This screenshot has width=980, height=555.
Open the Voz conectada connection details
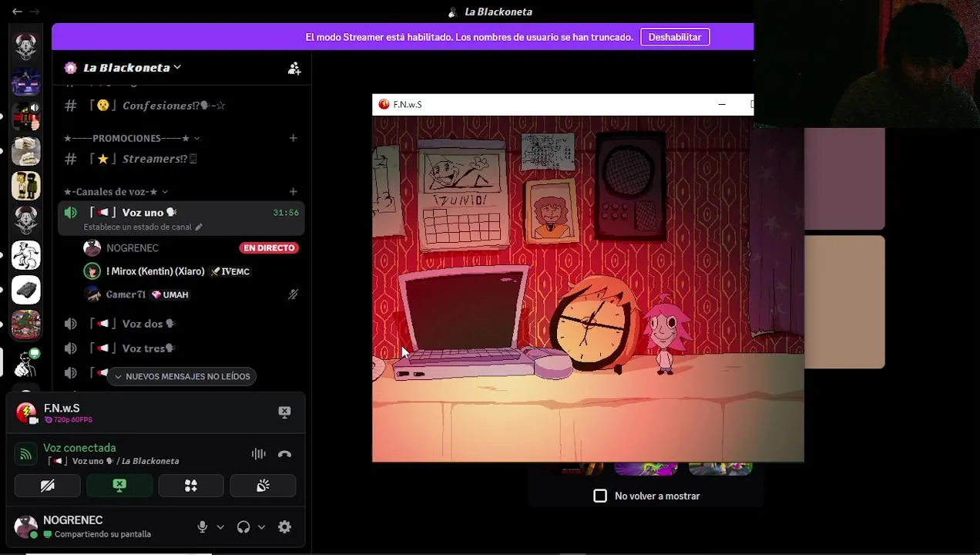pos(79,448)
